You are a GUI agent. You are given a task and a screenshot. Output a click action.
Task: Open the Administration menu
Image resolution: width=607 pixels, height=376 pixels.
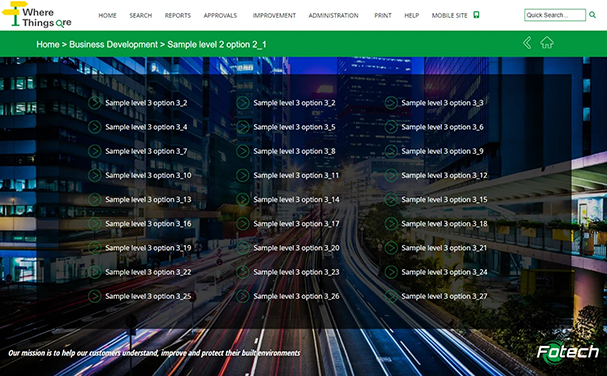333,15
